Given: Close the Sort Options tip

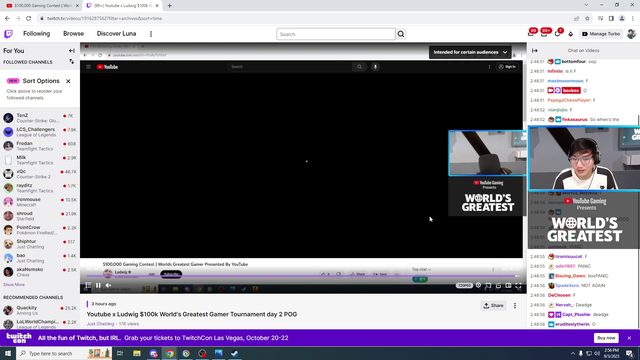Looking at the screenshot, I should [x=68, y=81].
